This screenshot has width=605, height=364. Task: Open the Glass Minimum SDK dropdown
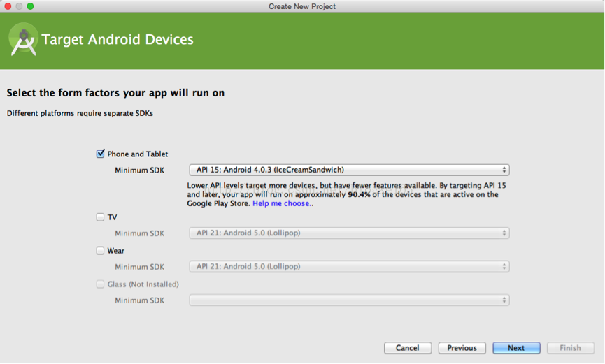349,300
